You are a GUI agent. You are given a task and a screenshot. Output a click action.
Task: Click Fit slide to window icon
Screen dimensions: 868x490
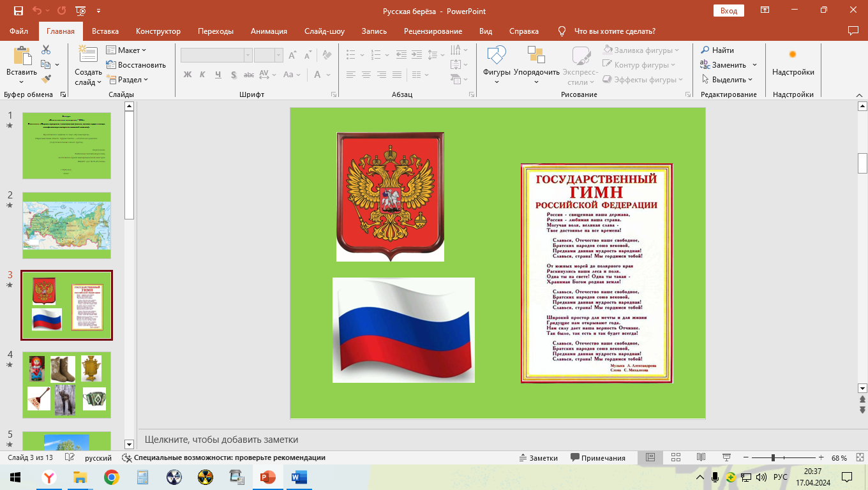pos(858,457)
